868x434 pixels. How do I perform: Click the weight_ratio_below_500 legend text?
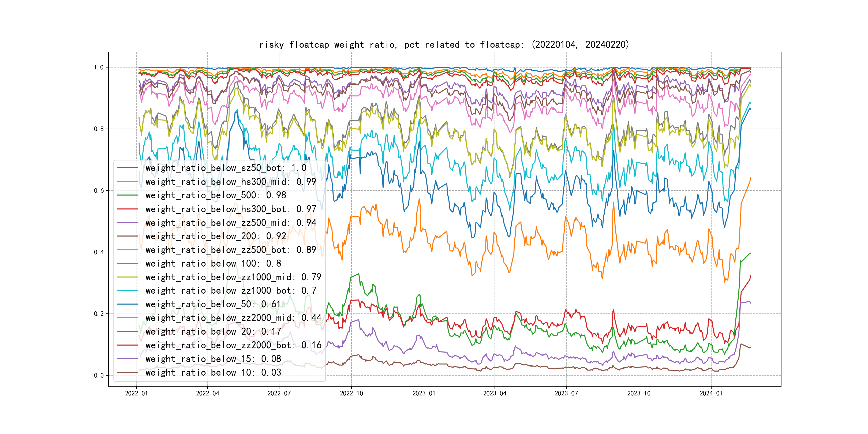click(216, 195)
